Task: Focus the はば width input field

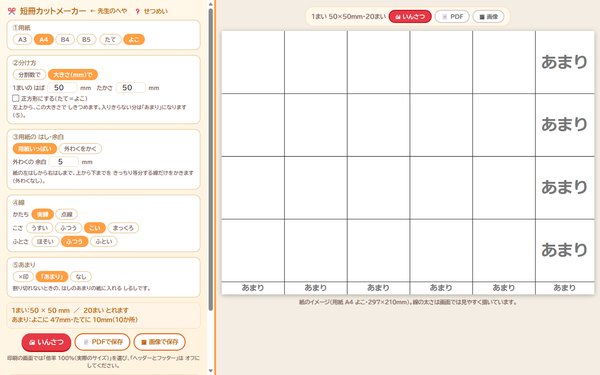Action: click(62, 88)
